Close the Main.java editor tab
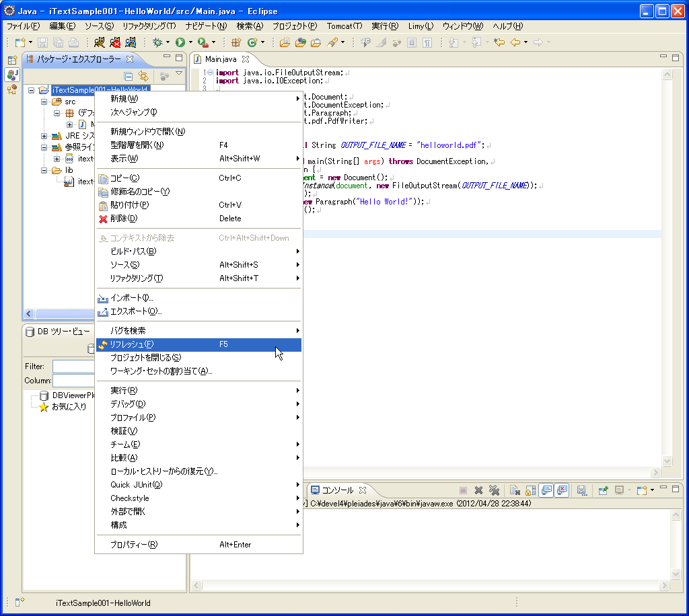The image size is (689, 616). click(246, 59)
